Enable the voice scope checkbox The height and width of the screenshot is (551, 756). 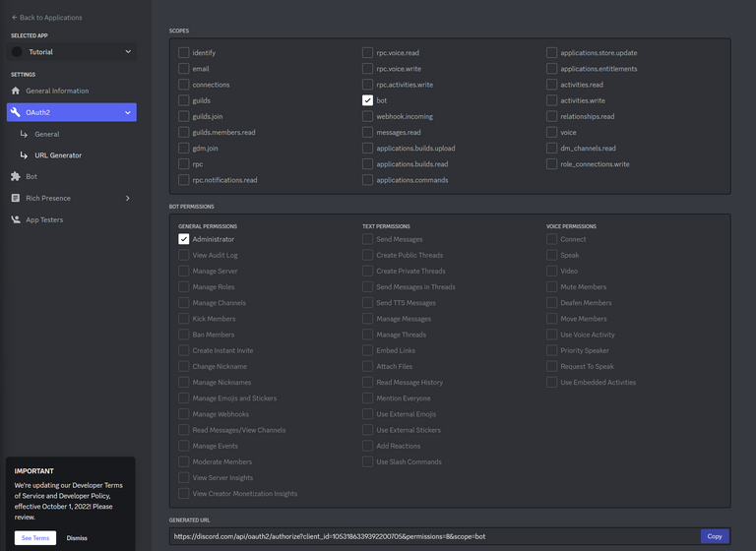pos(551,132)
